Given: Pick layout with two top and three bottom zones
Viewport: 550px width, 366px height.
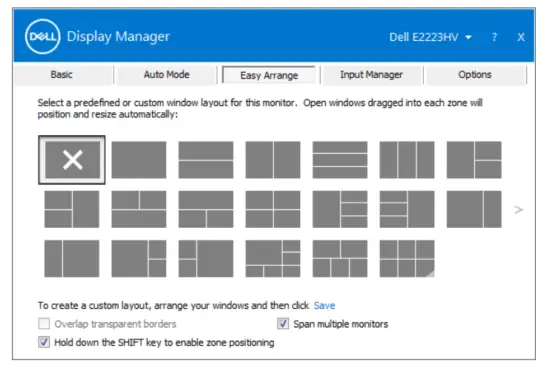Looking at the screenshot, I should [340, 259].
